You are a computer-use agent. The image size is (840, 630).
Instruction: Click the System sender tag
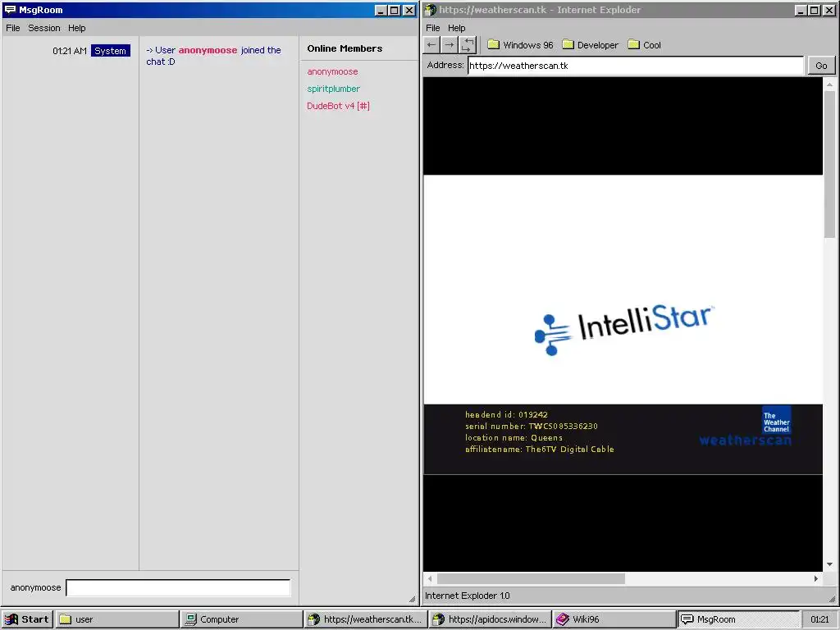point(111,50)
